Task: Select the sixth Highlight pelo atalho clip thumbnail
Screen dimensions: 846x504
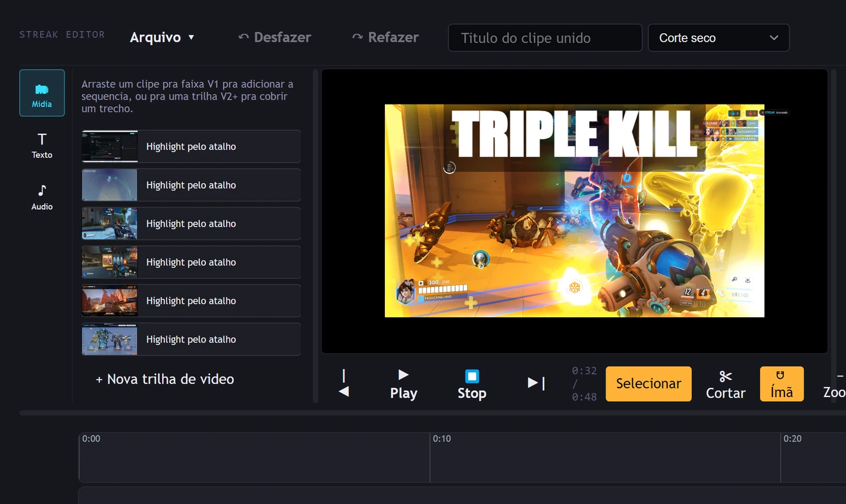Action: coord(109,340)
